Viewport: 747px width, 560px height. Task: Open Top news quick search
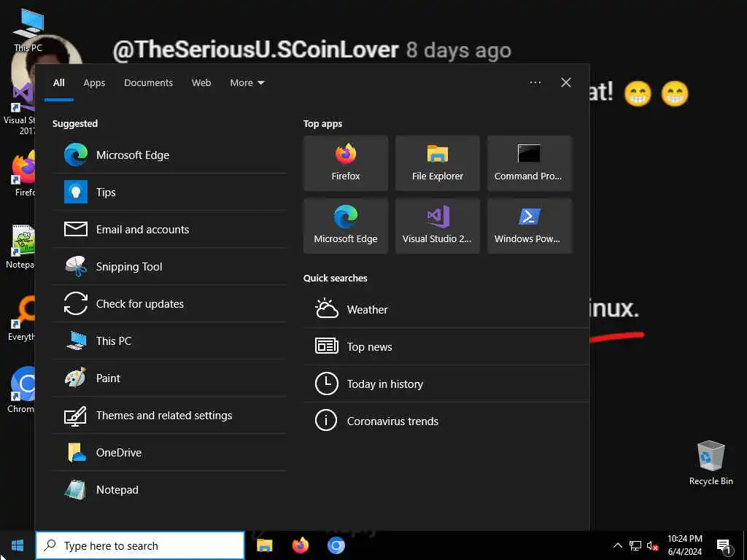pos(446,346)
